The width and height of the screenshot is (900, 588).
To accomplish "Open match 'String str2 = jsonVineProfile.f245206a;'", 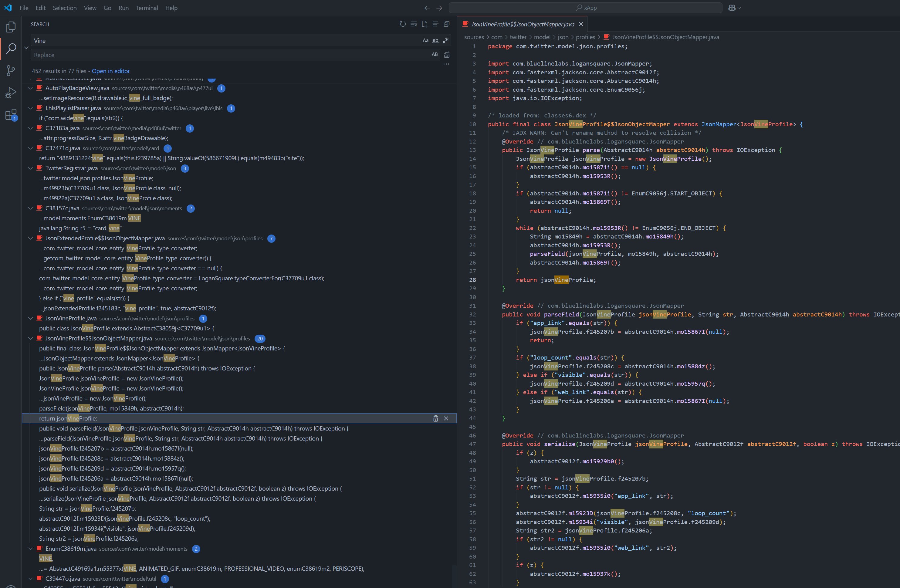I will click(x=89, y=539).
